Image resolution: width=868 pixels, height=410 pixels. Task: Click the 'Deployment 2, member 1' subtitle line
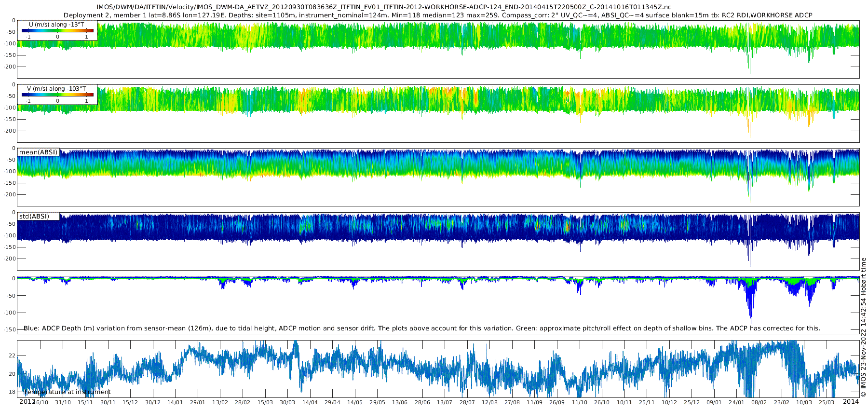click(x=438, y=15)
